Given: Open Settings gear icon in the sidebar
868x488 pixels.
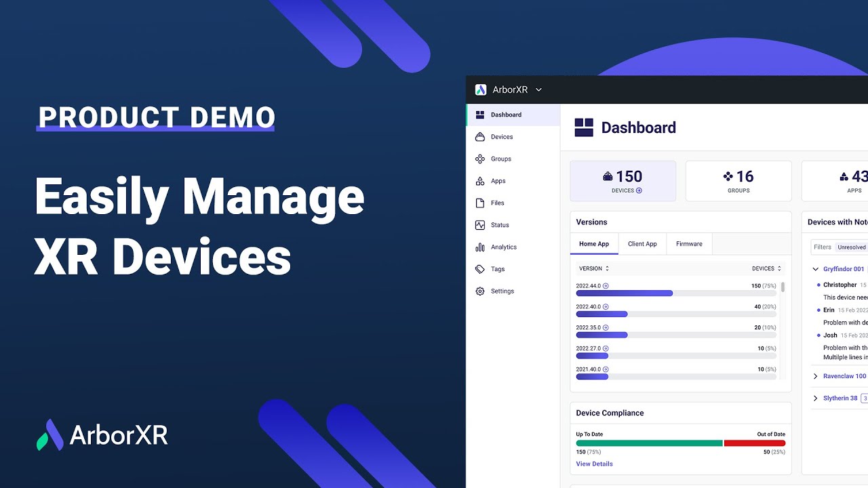Looking at the screenshot, I should click(x=480, y=291).
